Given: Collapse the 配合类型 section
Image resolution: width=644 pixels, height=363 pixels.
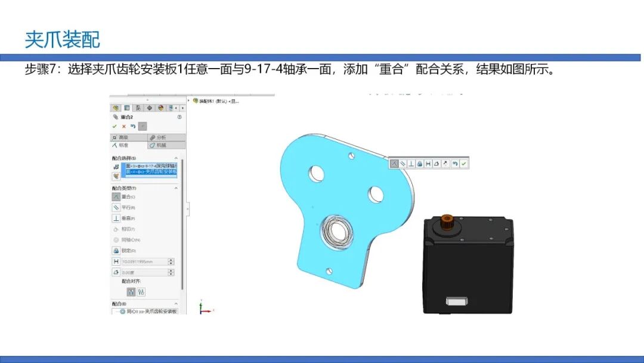Looking at the screenshot, I should [x=176, y=188].
